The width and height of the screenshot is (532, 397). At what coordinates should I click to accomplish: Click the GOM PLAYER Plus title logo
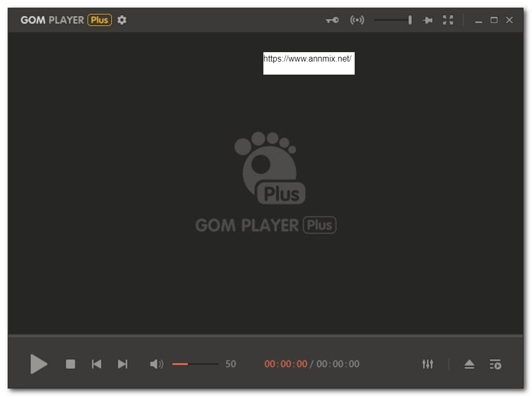coord(66,20)
